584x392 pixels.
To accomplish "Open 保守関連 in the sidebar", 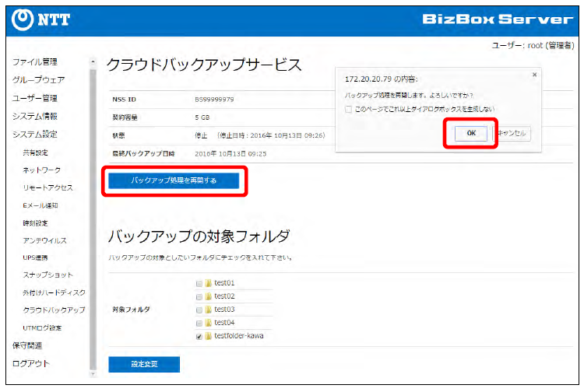I will coord(27,345).
